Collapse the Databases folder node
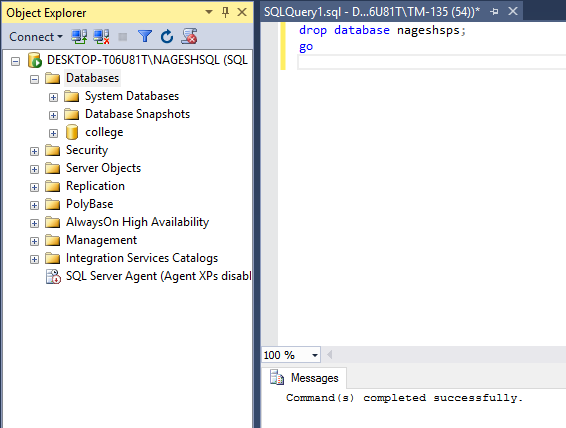Screen dimensions: 566x428 click(34, 79)
